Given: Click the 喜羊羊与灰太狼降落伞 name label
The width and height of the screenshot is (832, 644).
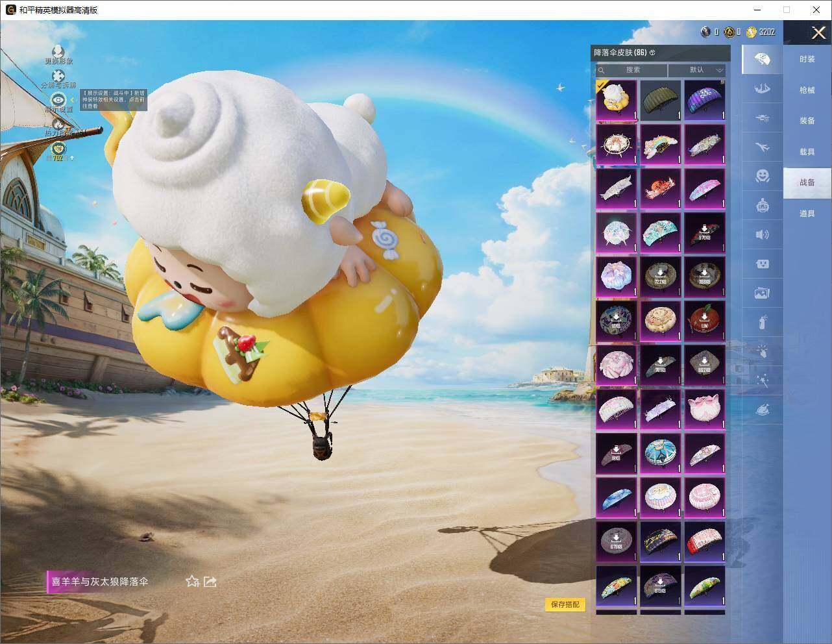Looking at the screenshot, I should tap(100, 582).
